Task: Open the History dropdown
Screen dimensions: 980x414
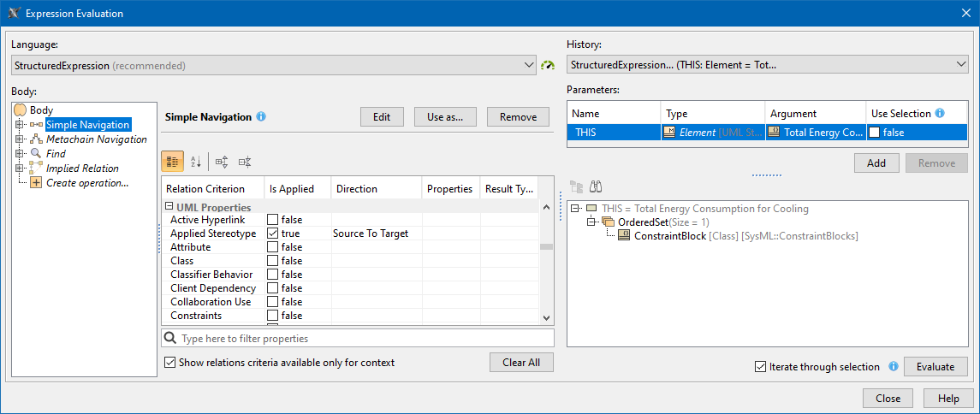Action: (x=959, y=65)
